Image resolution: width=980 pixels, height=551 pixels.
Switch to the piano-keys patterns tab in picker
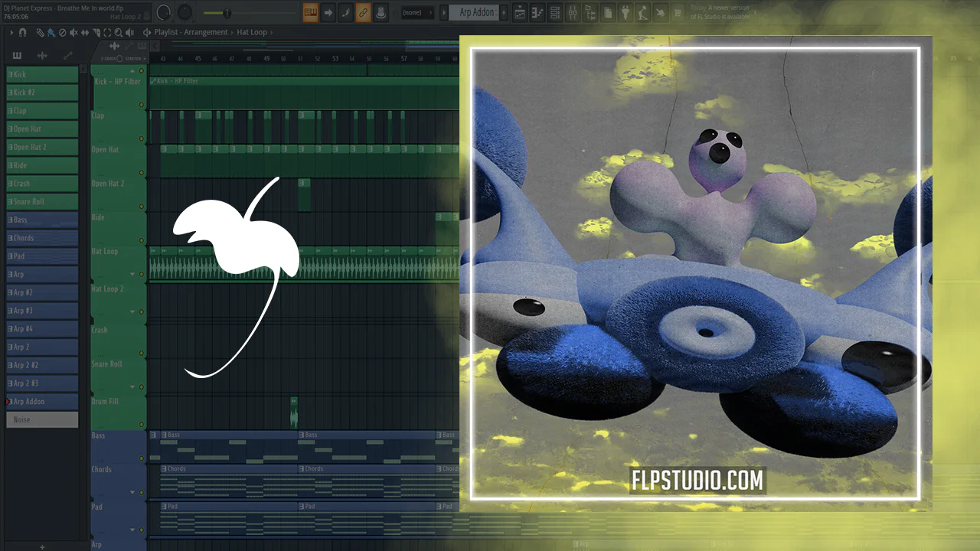coord(18,55)
